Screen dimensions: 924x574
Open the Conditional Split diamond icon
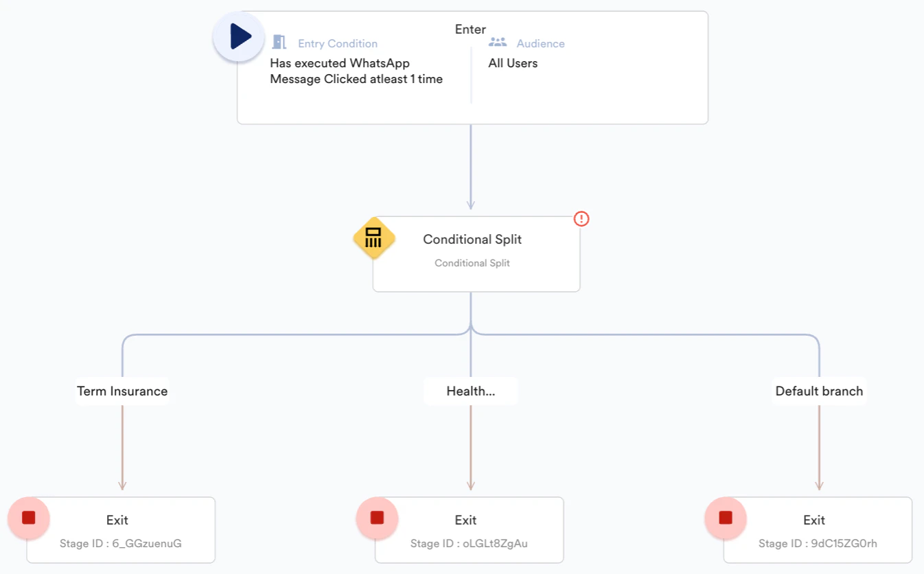373,239
